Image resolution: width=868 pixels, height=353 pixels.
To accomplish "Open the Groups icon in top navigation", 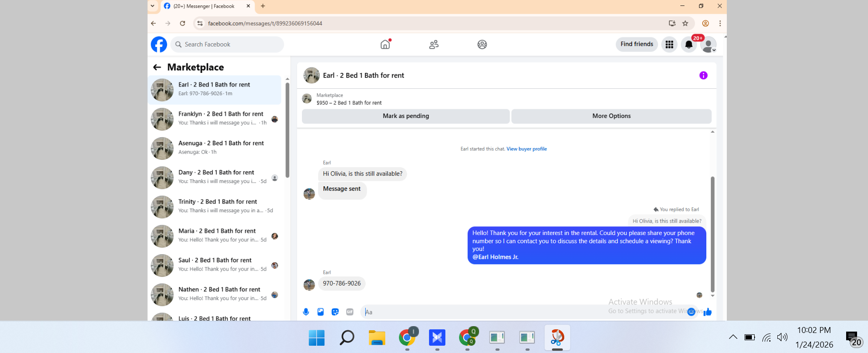I will (482, 44).
